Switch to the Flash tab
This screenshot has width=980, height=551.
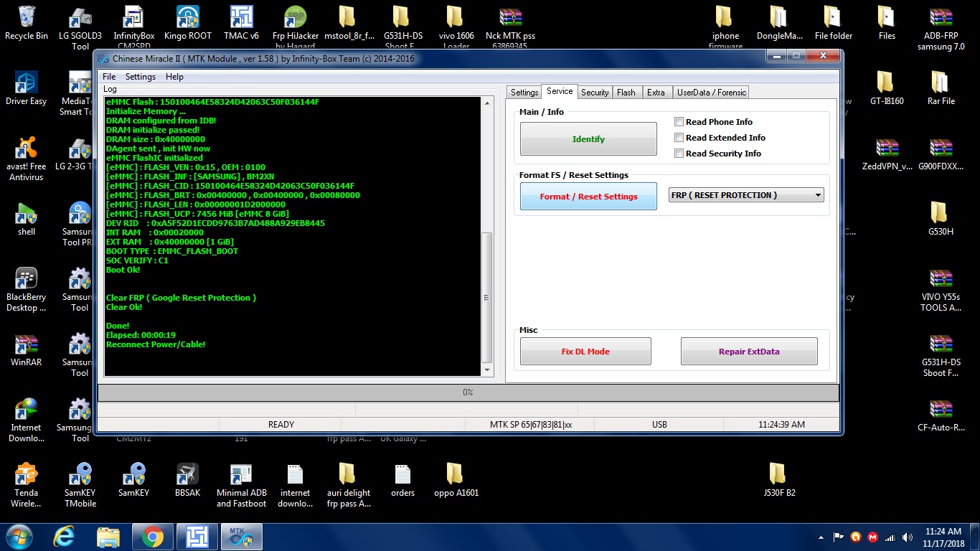(x=626, y=93)
